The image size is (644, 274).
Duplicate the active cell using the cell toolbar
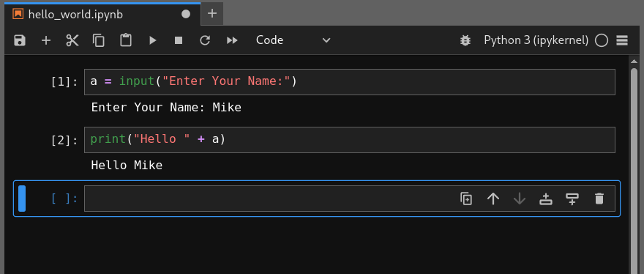(466, 199)
